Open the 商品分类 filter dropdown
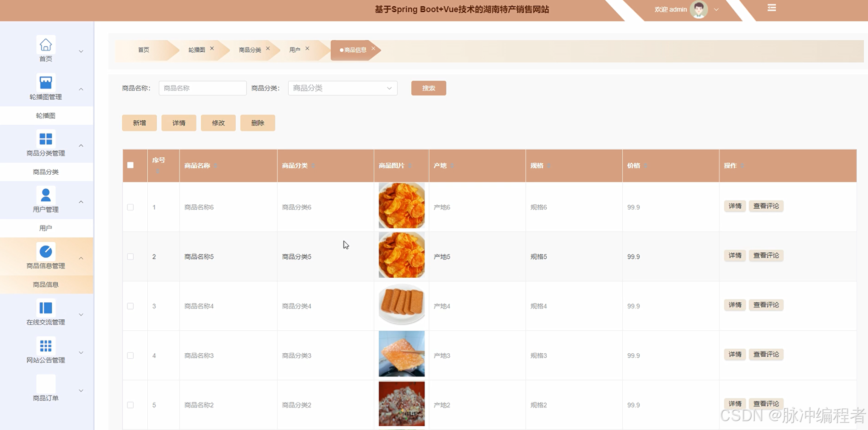 [343, 88]
